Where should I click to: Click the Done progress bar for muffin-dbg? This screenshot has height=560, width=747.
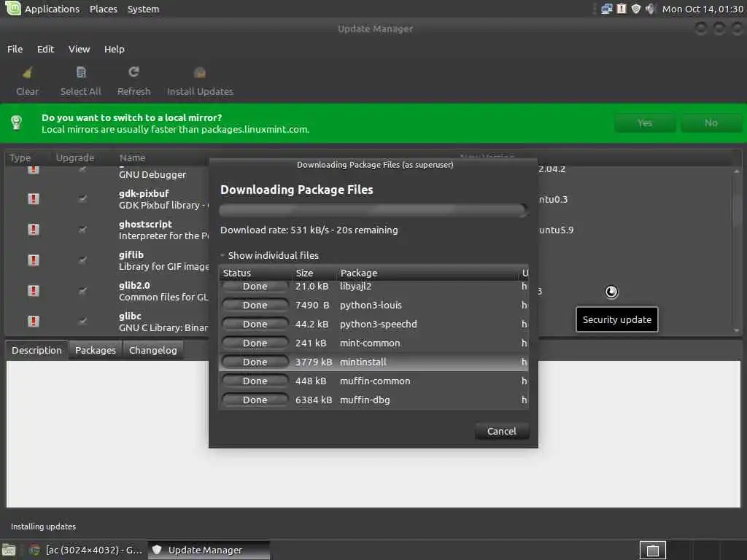click(x=255, y=400)
